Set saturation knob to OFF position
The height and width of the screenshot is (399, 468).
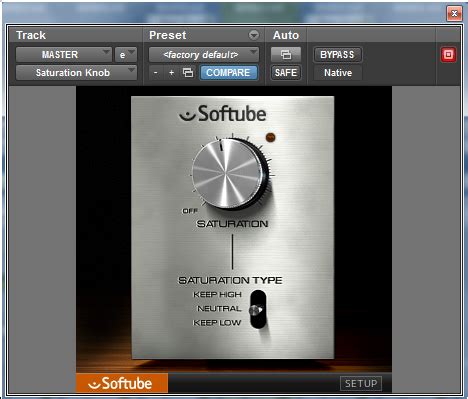[190, 211]
